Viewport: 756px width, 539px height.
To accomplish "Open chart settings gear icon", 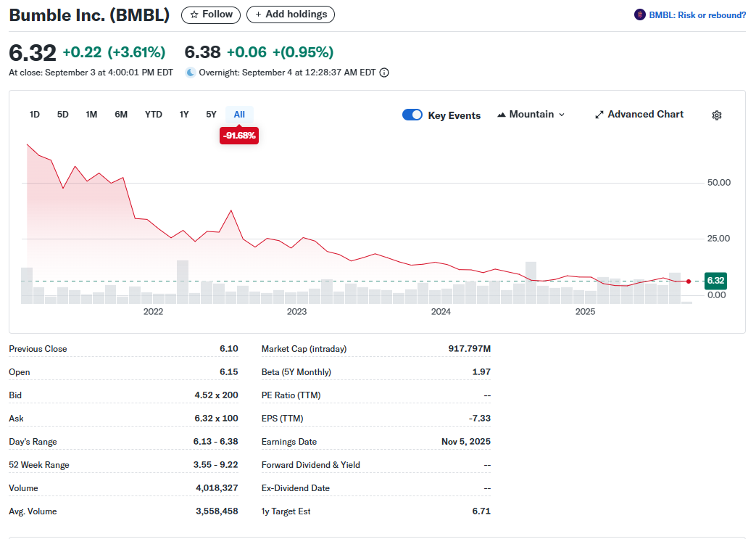I will [x=716, y=115].
